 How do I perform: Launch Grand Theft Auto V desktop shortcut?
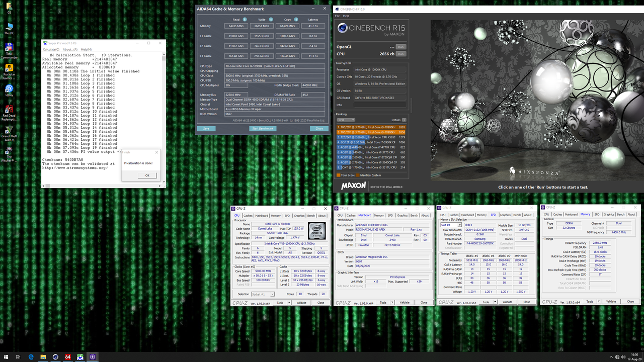[9, 134]
